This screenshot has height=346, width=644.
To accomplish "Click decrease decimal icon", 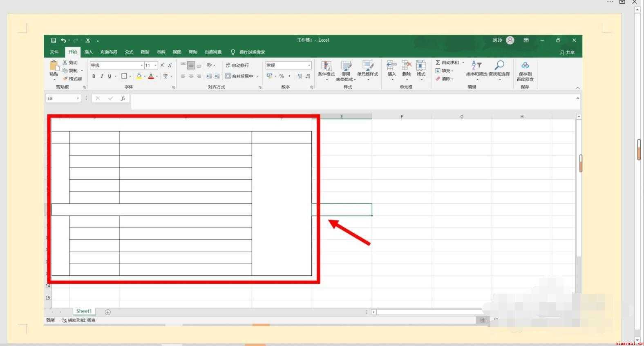I will tap(308, 76).
